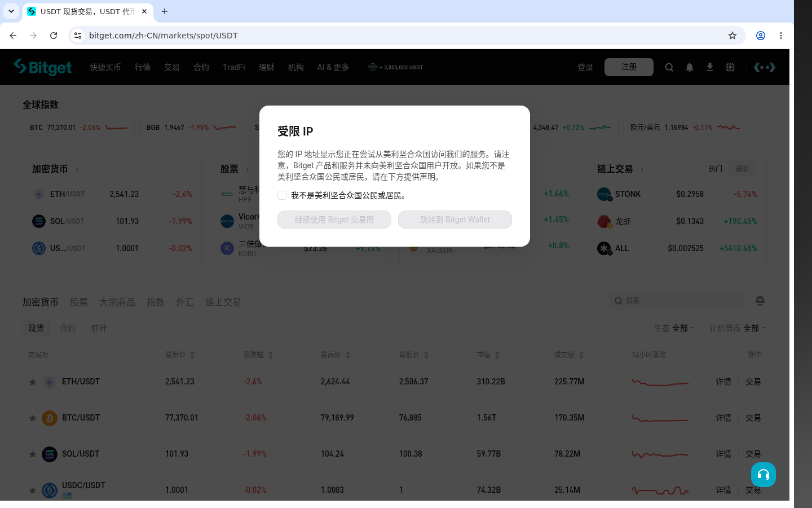Image resolution: width=812 pixels, height=508 pixels.
Task: Click the 3,000,000 USDT promo badge
Action: [x=395, y=67]
